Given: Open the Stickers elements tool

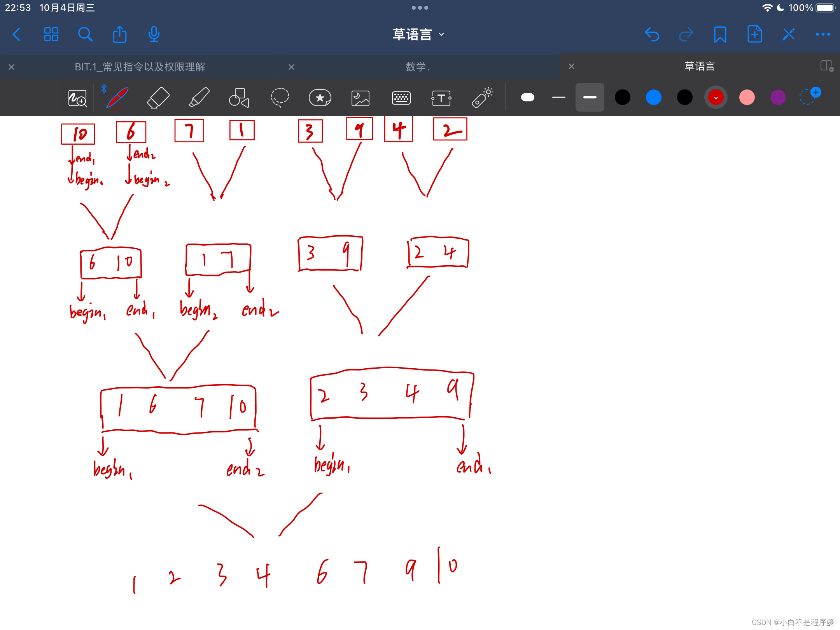Looking at the screenshot, I should click(320, 98).
